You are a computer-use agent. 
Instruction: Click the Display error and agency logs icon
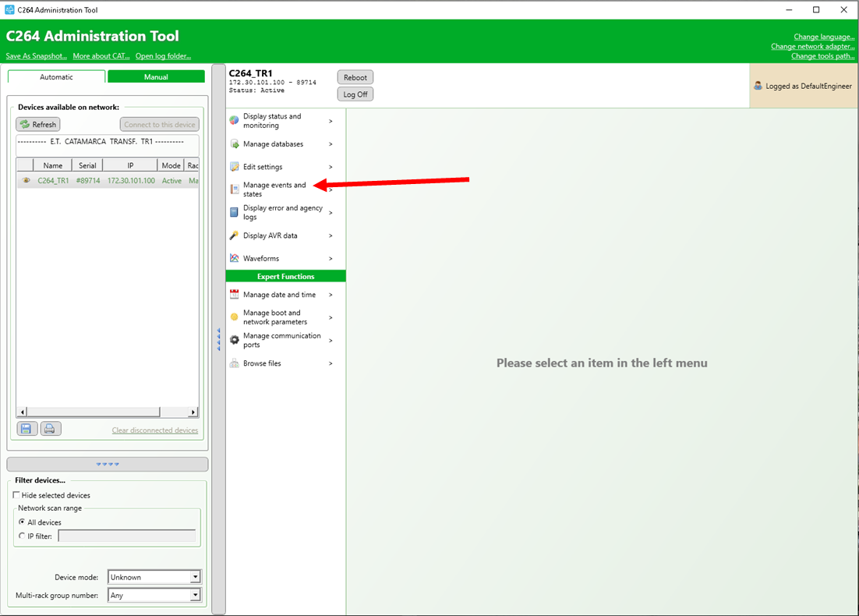pos(234,212)
